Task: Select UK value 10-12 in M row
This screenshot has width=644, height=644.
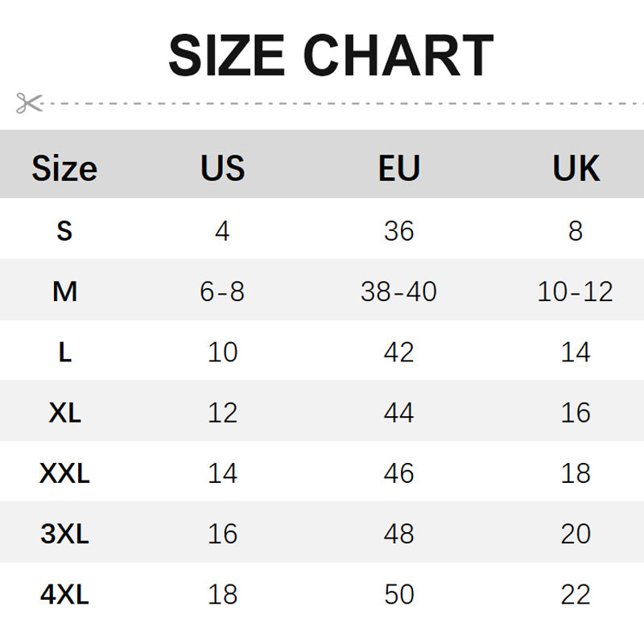Action: click(576, 291)
